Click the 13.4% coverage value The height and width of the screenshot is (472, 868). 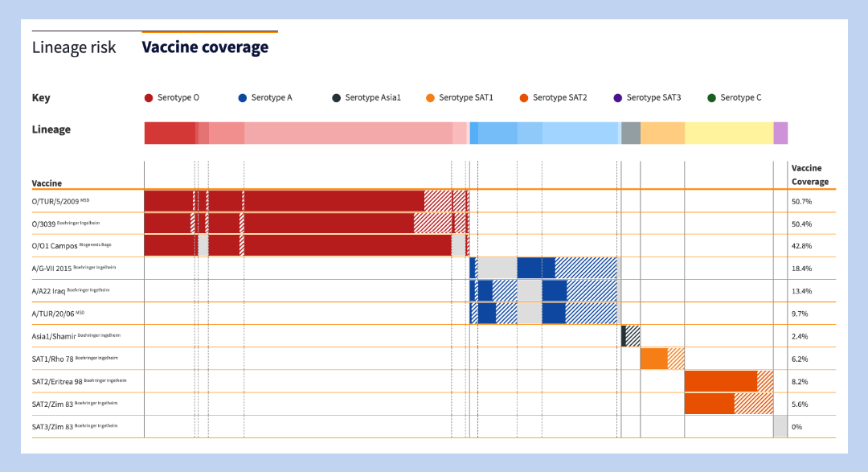[801, 291]
